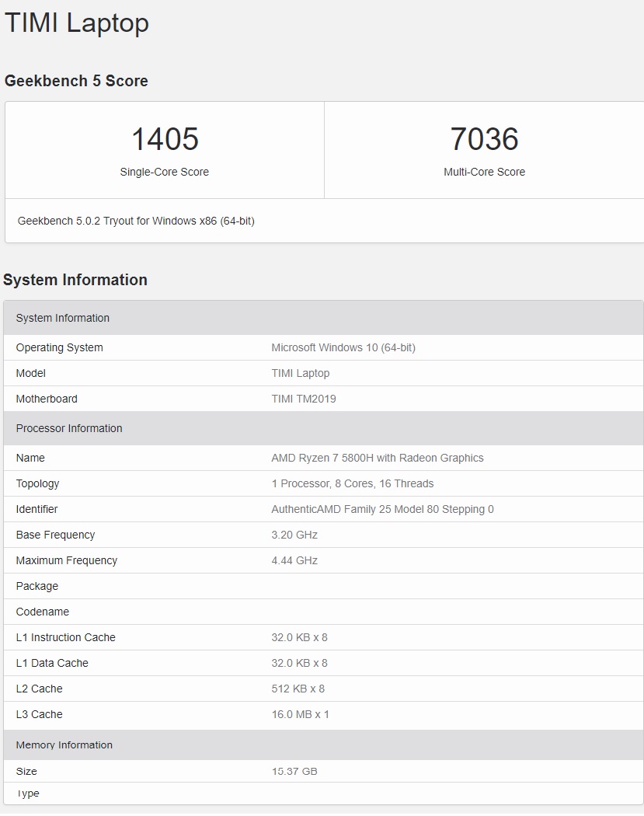The width and height of the screenshot is (644, 816).
Task: Click the processor Name row label
Action: 30,458
